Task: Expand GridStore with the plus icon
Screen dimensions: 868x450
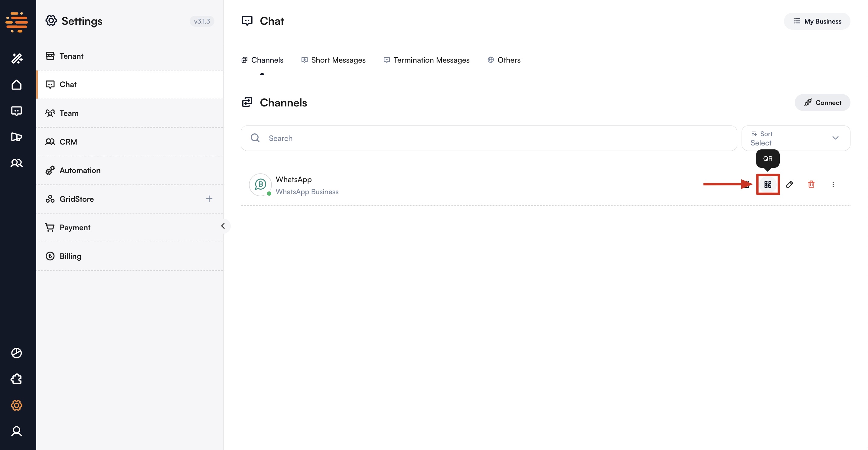Action: click(x=209, y=199)
